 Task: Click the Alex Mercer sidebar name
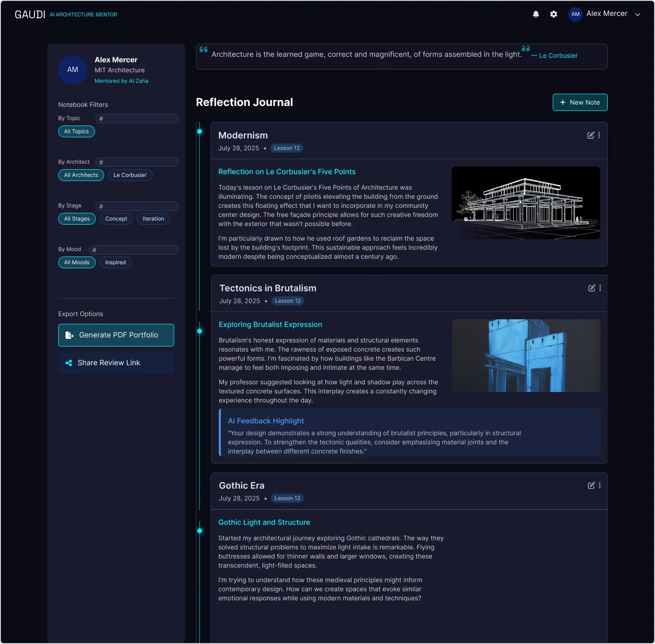(116, 60)
